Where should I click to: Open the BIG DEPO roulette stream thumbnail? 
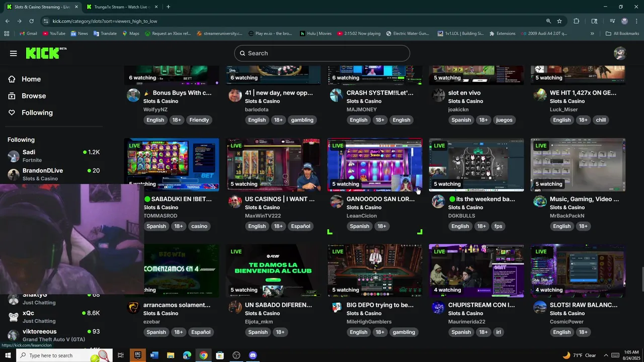pyautogui.click(x=375, y=271)
